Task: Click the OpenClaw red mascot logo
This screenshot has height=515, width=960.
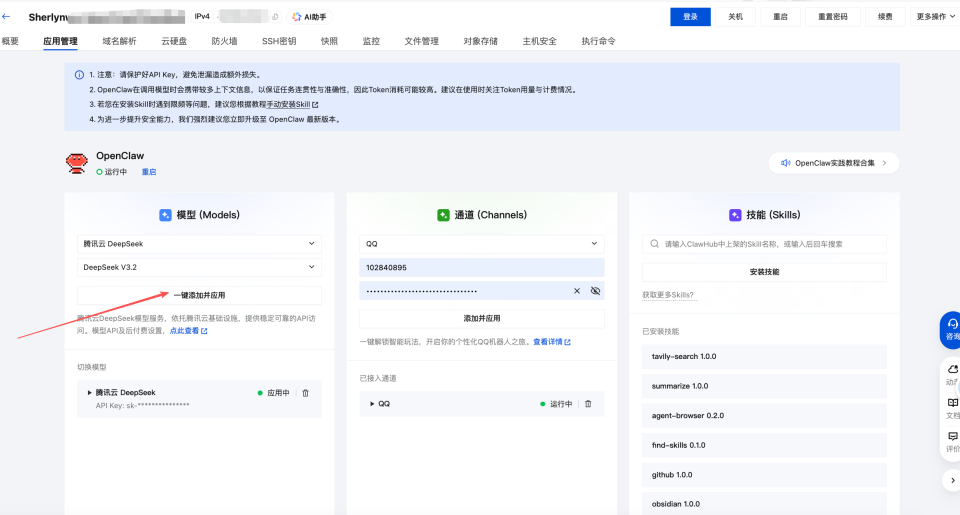Action: click(77, 164)
